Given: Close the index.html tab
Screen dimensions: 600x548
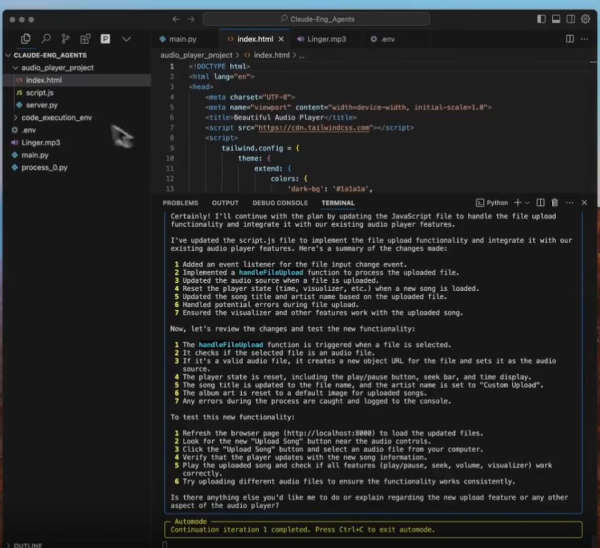Looking at the screenshot, I should 281,39.
